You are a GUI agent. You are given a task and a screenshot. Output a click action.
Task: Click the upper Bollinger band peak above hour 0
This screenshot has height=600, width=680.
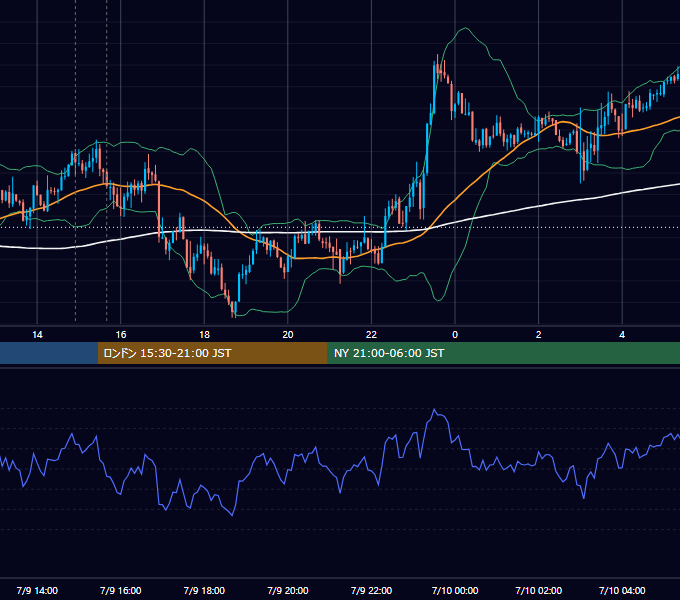point(465,28)
